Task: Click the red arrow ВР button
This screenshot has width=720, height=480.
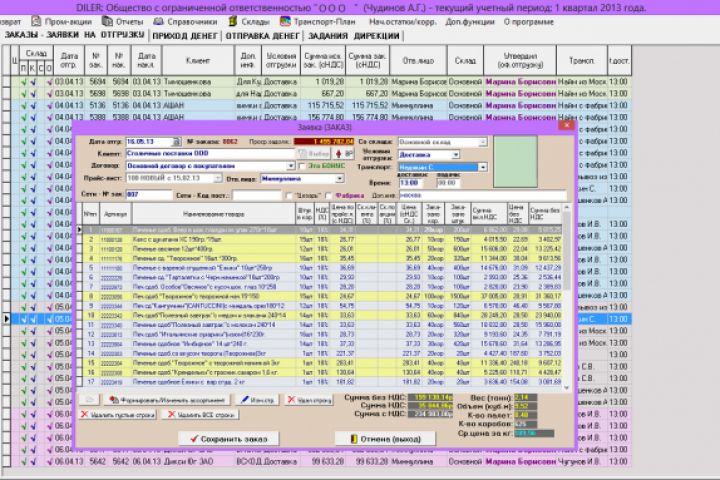Action: 343,153
